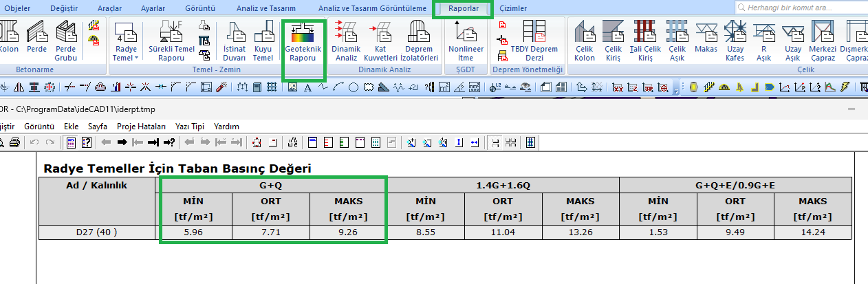This screenshot has width=868, height=284.
Task: Open the Ekle menu in report window
Action: (x=71, y=127)
